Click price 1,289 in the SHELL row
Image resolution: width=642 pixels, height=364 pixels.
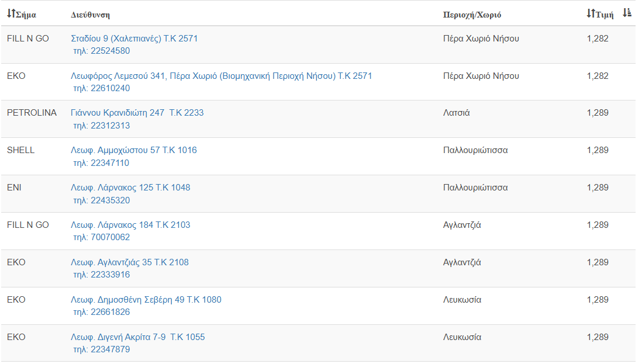pyautogui.click(x=598, y=150)
